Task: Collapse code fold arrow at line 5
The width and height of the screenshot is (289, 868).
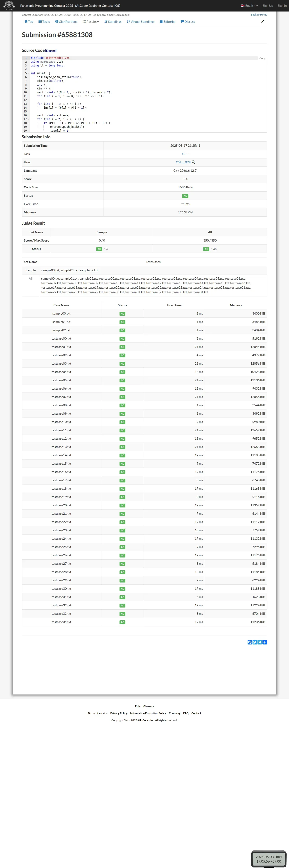Action: click(28, 73)
